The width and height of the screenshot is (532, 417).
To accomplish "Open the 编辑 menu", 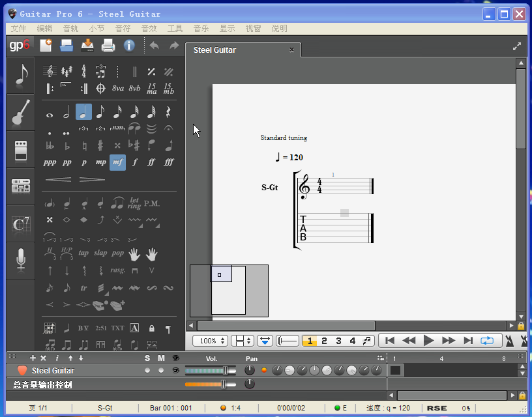I will (44, 29).
